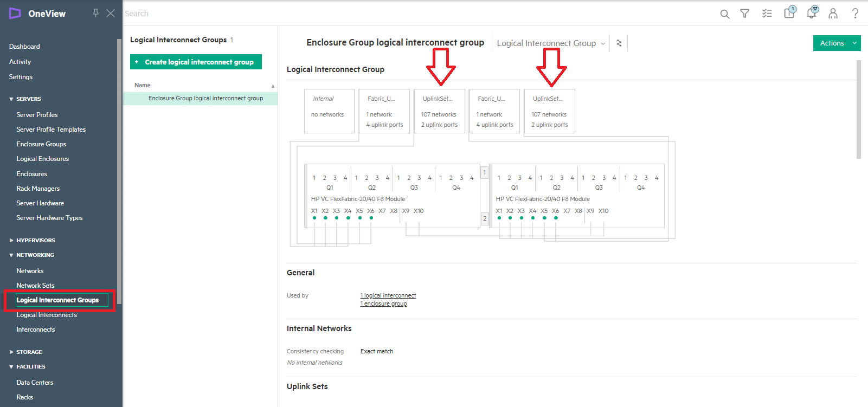The image size is (868, 407).
Task: Go to Server Hardware Types
Action: coord(49,218)
